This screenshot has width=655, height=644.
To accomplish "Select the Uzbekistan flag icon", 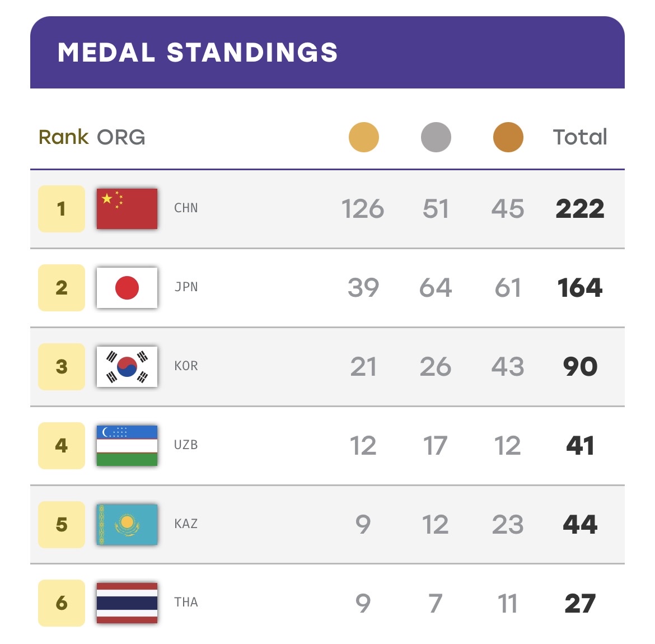I will point(127,446).
